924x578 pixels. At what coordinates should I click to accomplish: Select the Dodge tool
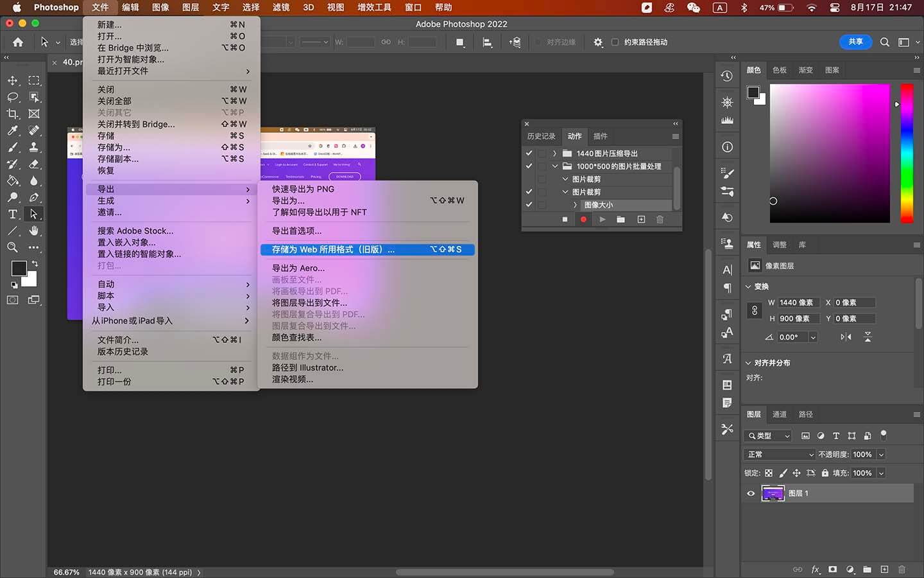pyautogui.click(x=12, y=197)
